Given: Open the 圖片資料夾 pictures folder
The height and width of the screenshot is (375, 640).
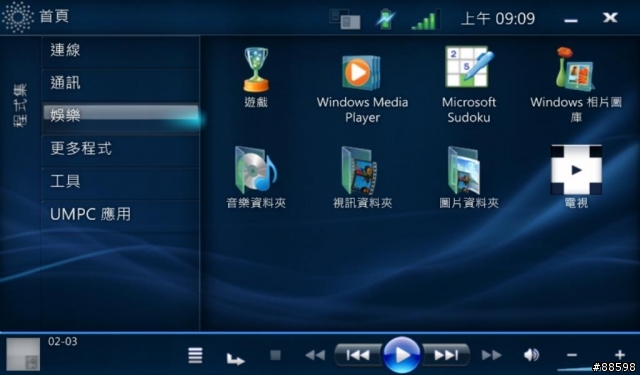Looking at the screenshot, I should [465, 171].
